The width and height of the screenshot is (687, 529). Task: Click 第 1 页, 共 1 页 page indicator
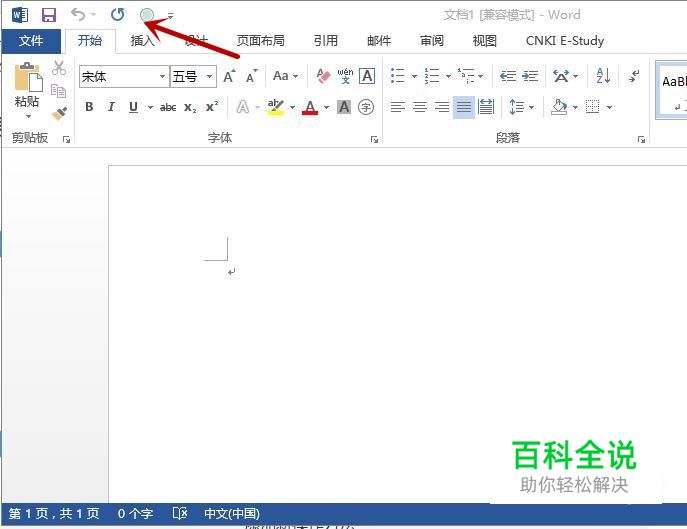tap(54, 513)
